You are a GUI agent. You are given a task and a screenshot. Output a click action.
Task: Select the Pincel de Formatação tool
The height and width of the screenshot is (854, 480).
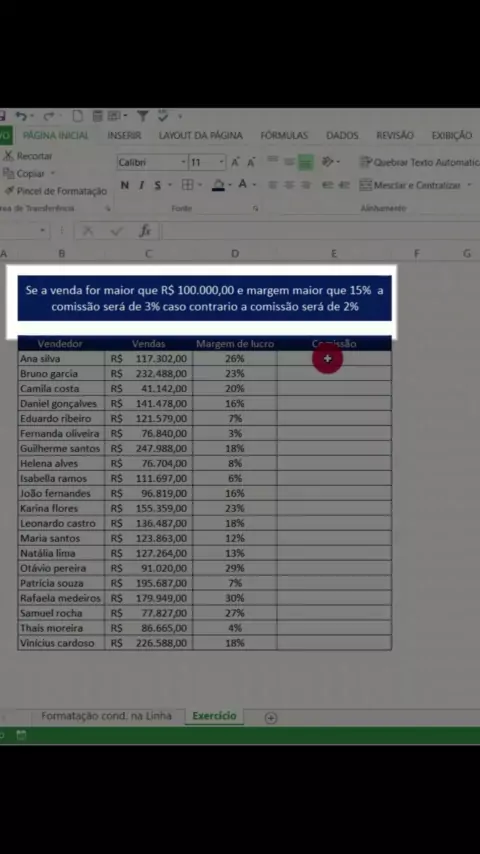pos(55,191)
